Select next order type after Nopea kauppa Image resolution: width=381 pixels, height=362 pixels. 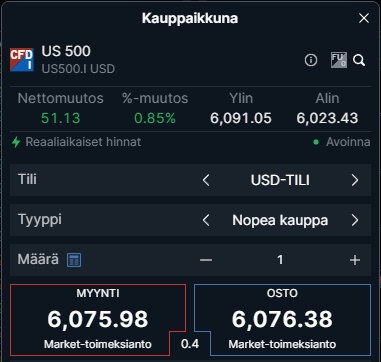click(355, 220)
